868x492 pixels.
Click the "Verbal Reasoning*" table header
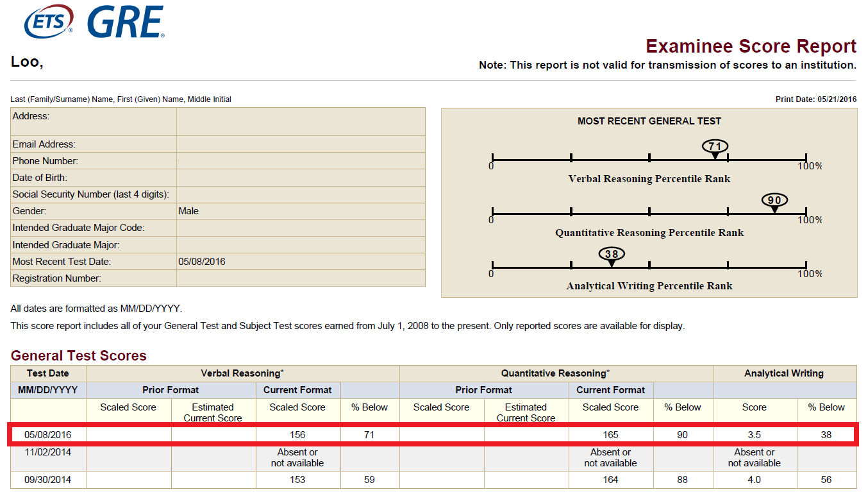pos(242,373)
